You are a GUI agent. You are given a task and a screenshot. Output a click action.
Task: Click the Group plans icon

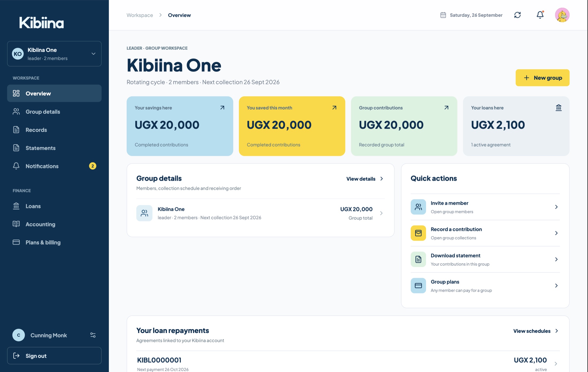418,285
